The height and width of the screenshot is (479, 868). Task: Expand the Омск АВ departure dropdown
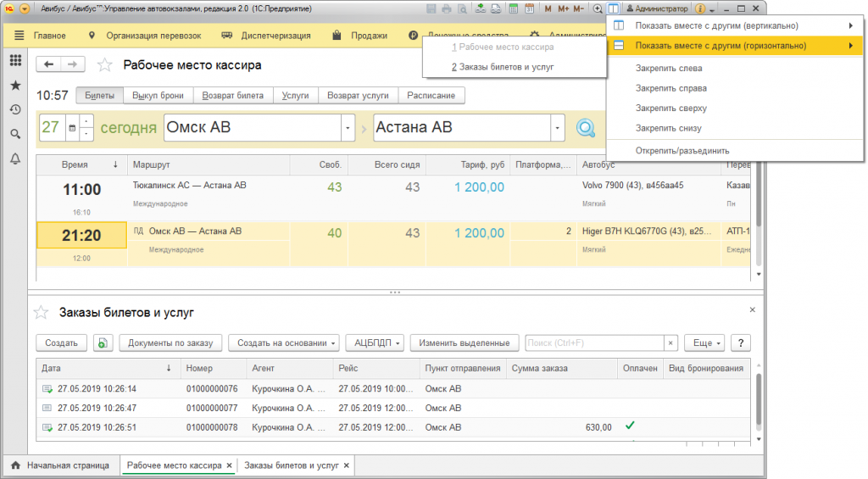click(x=348, y=128)
